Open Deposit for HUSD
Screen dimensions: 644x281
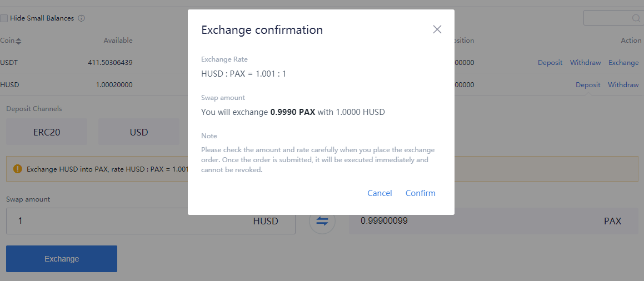tap(588, 85)
